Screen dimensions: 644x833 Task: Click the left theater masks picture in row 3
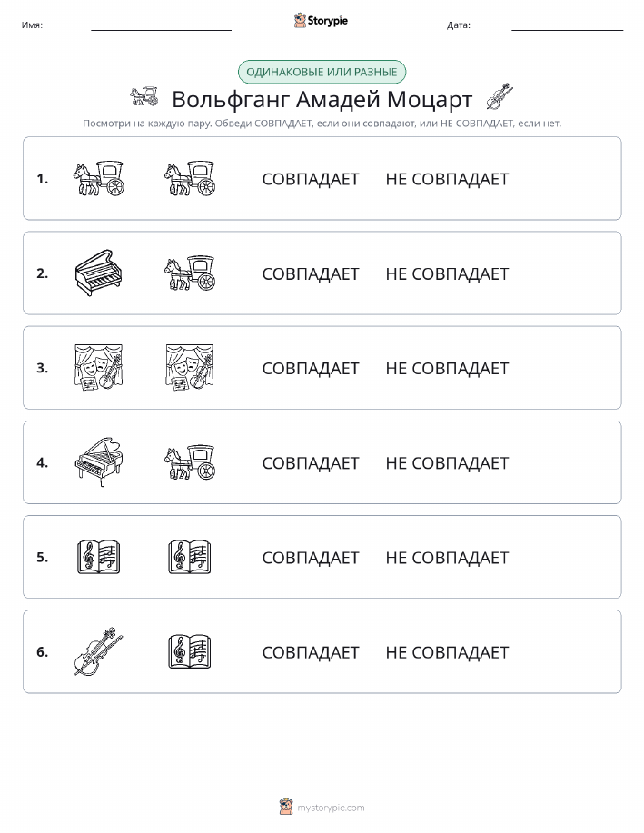(x=99, y=368)
